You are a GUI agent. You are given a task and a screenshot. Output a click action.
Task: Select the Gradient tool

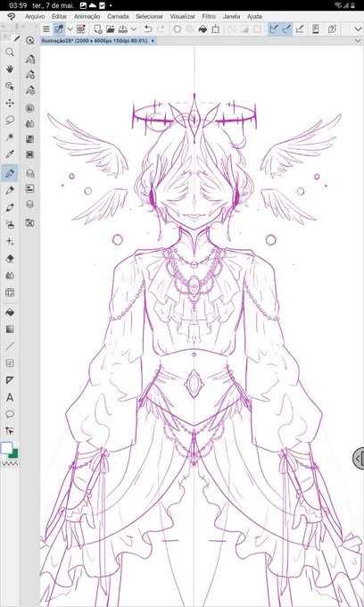(10, 329)
